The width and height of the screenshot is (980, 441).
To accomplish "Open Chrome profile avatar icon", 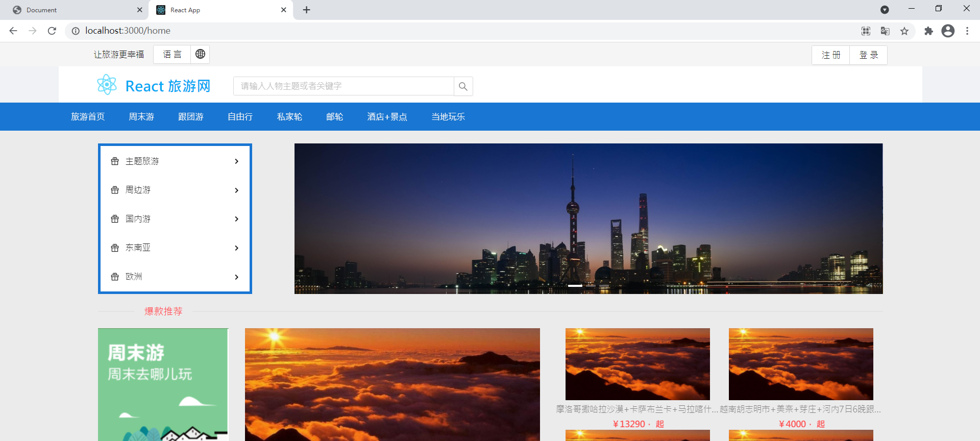I will pyautogui.click(x=948, y=31).
